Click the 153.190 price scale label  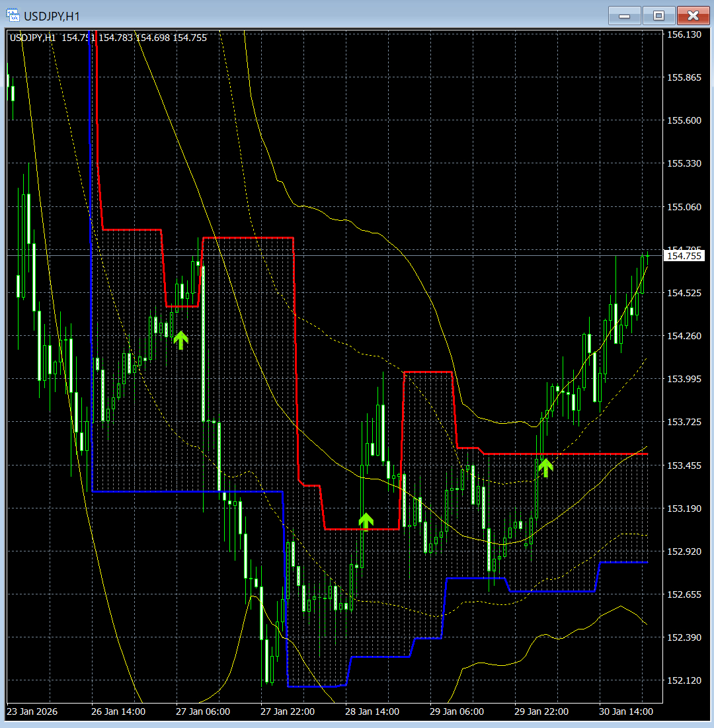[x=684, y=508]
